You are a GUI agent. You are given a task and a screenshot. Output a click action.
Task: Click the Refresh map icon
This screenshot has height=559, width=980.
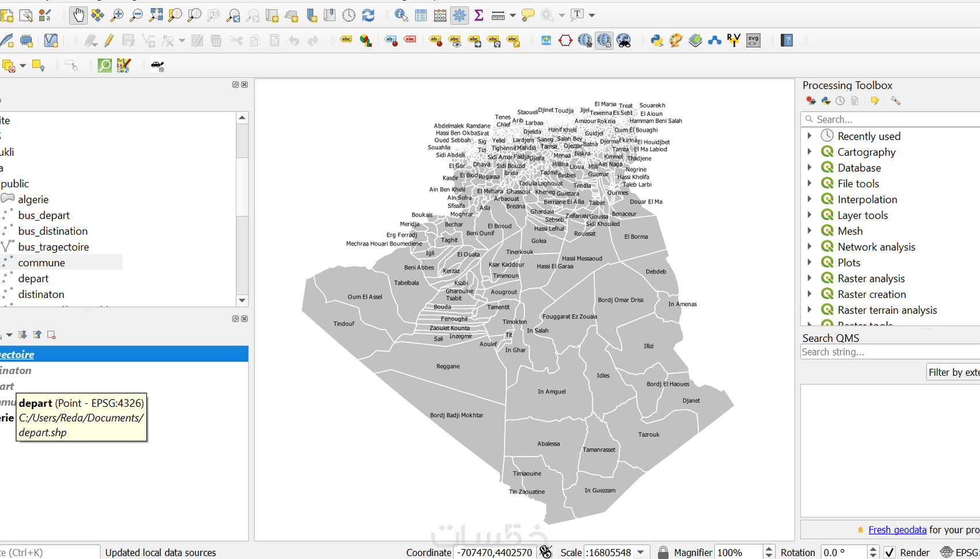(368, 15)
